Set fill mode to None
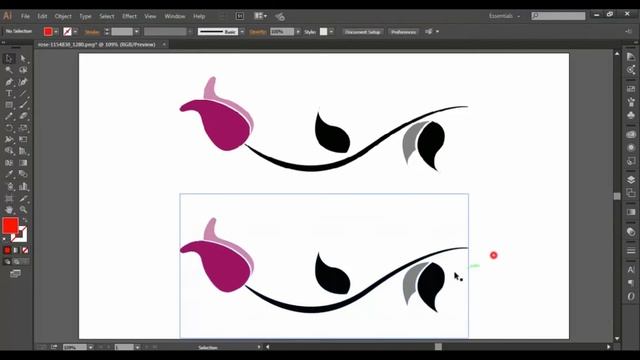Viewport: 640px width, 360px height. [25, 250]
